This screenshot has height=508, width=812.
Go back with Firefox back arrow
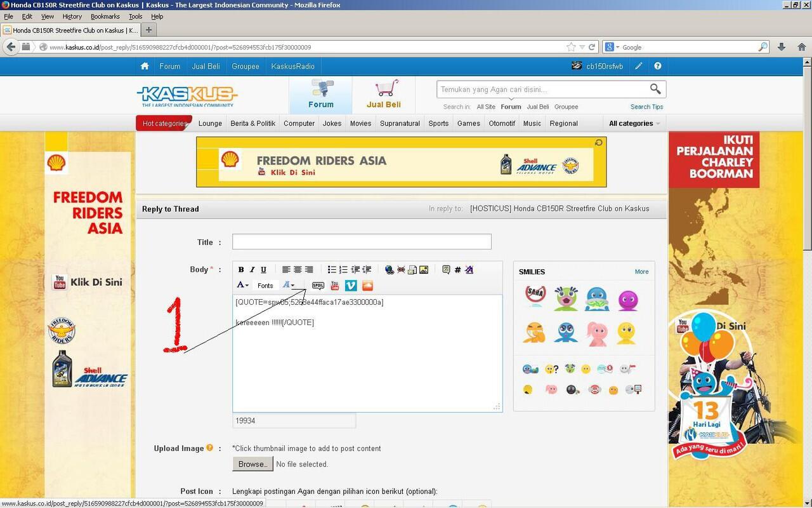[11, 47]
